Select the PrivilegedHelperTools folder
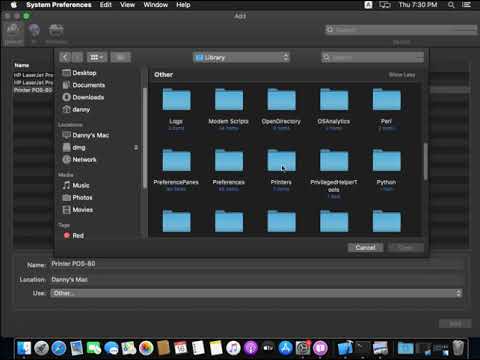Image resolution: width=480 pixels, height=360 pixels. pyautogui.click(x=334, y=161)
